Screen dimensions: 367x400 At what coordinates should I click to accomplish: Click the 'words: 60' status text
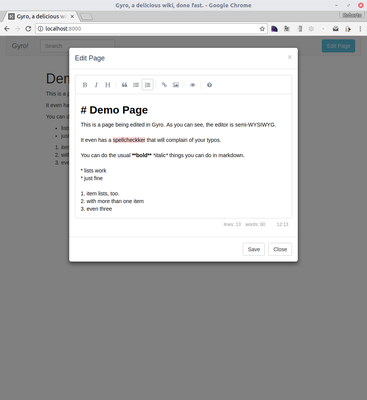(255, 224)
